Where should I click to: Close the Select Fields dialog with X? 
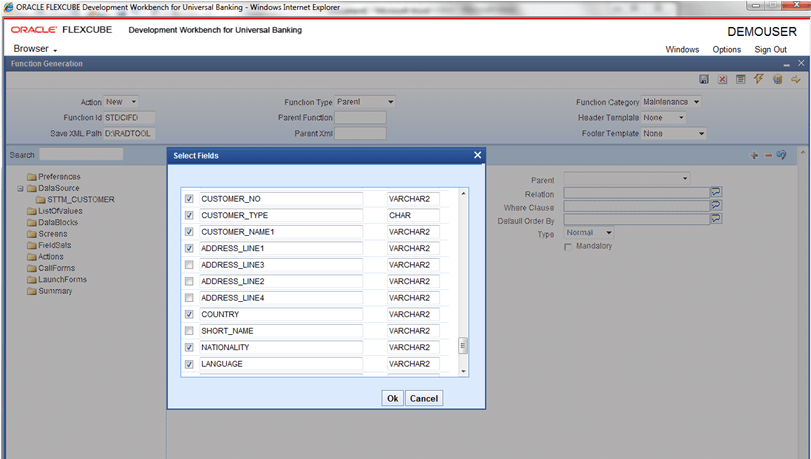(477, 155)
